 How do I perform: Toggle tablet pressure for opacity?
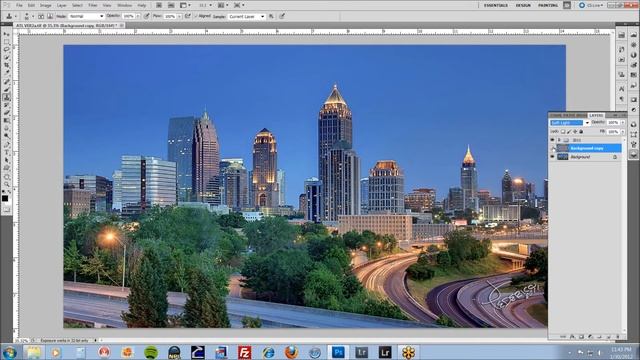click(146, 16)
